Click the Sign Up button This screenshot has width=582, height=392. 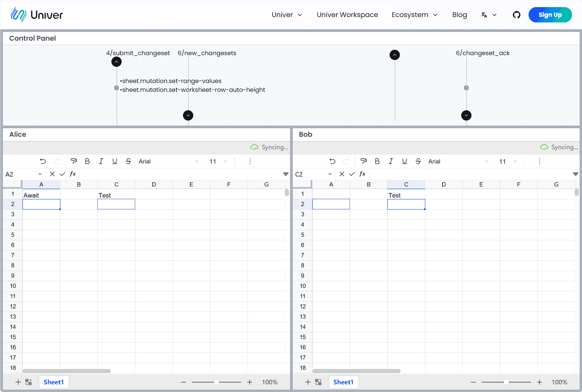550,15
